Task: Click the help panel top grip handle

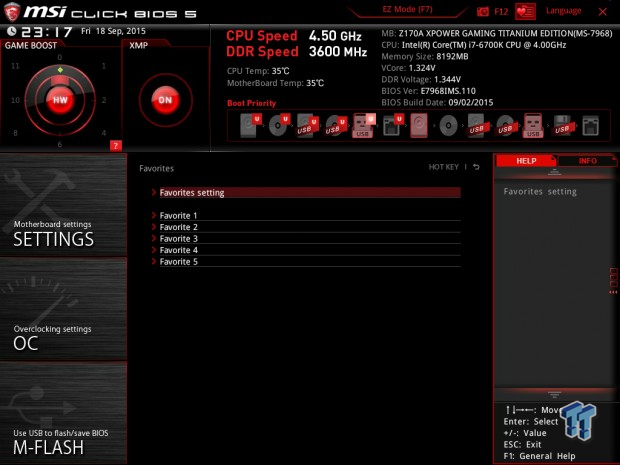Action: pos(554,172)
